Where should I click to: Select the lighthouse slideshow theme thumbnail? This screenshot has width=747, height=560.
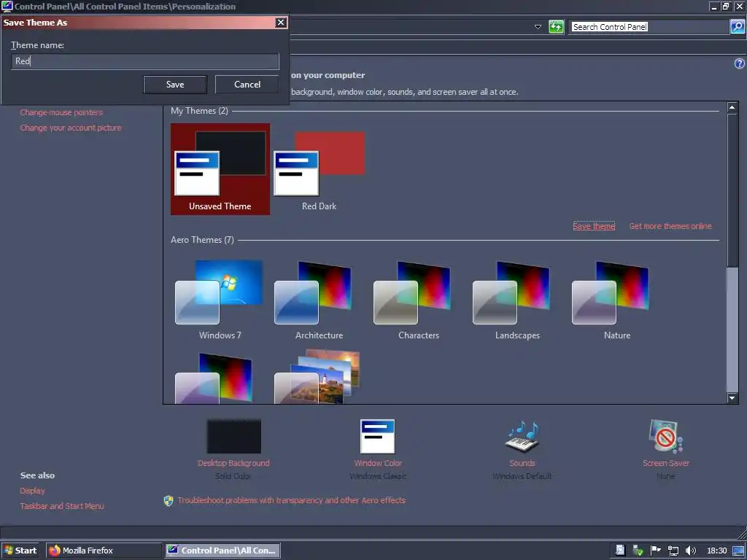click(x=318, y=376)
